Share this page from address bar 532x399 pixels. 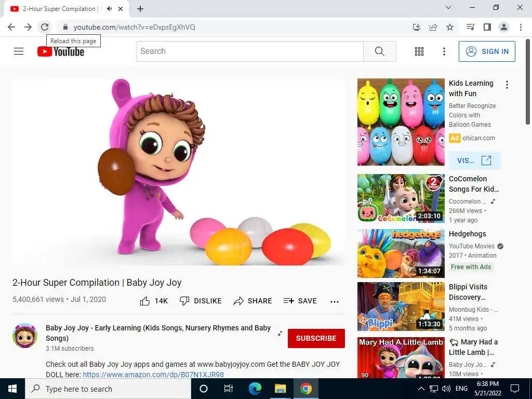433,27
